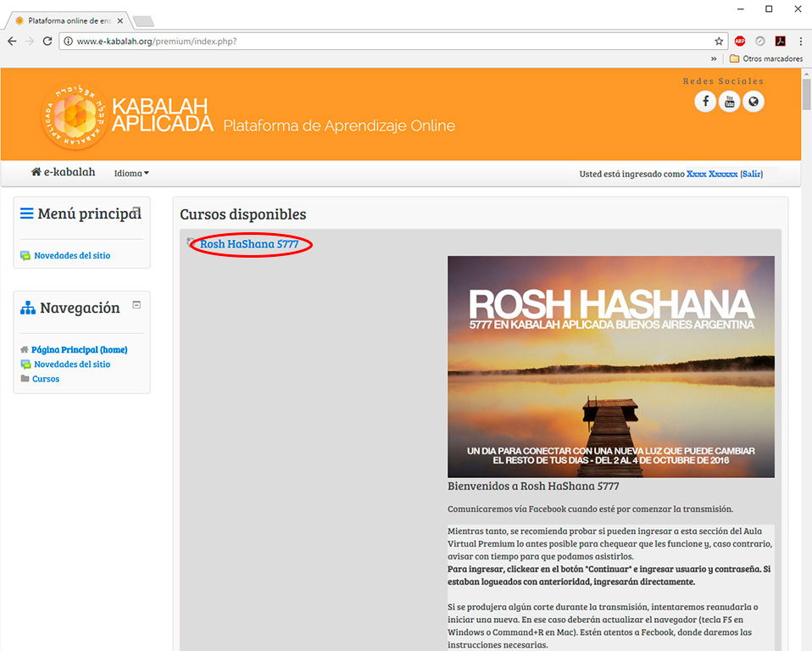Show hidden bookmarks with the chevron
The height and width of the screenshot is (651, 812).
pos(714,58)
